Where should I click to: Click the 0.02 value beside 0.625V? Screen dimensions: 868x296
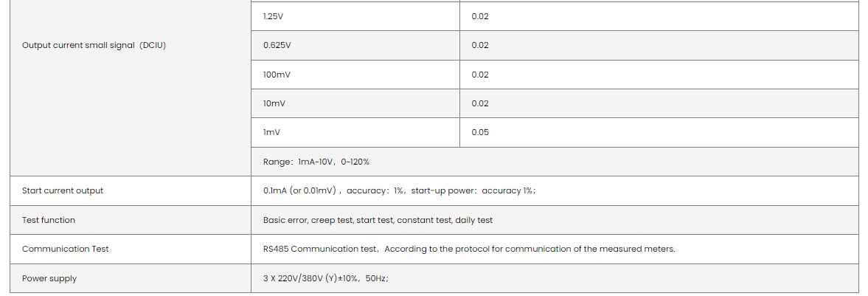(x=480, y=45)
